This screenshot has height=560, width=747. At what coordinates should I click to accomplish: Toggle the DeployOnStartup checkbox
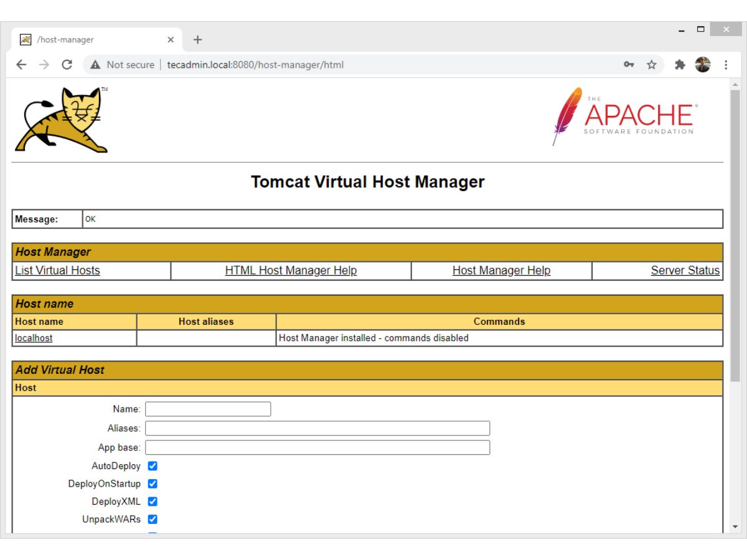coord(153,483)
